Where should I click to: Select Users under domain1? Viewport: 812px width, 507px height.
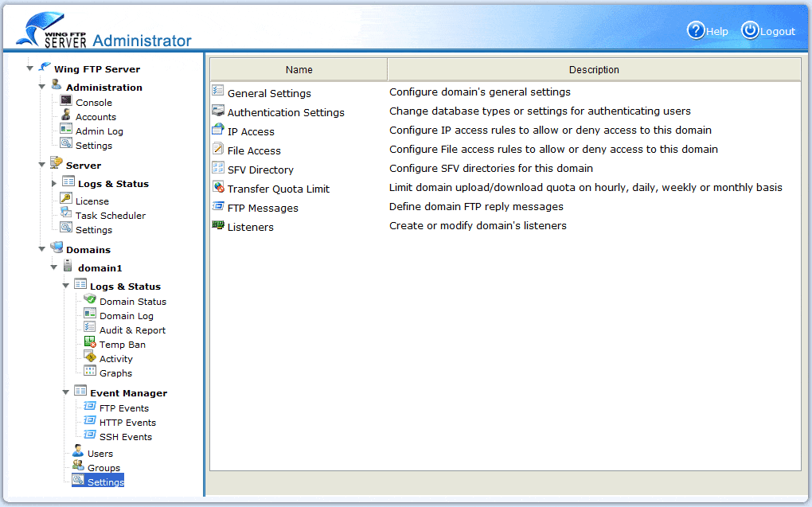100,454
